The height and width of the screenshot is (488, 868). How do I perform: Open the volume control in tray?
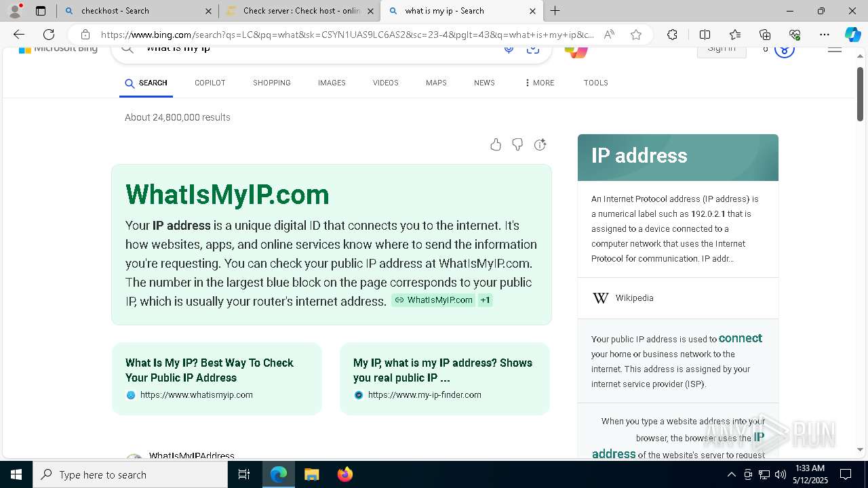click(x=781, y=474)
